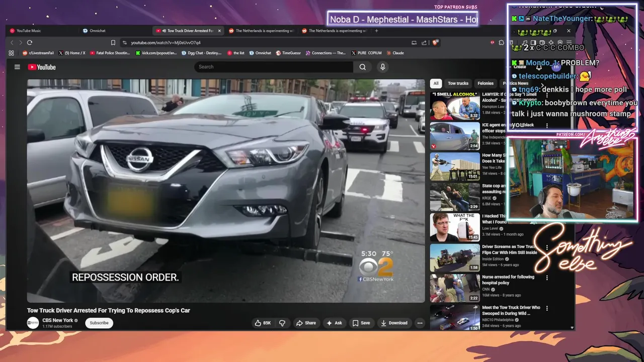Screen dimensions: 644x362
Task: Open Driver Screams as Tow Truck video title
Action: tap(511, 249)
